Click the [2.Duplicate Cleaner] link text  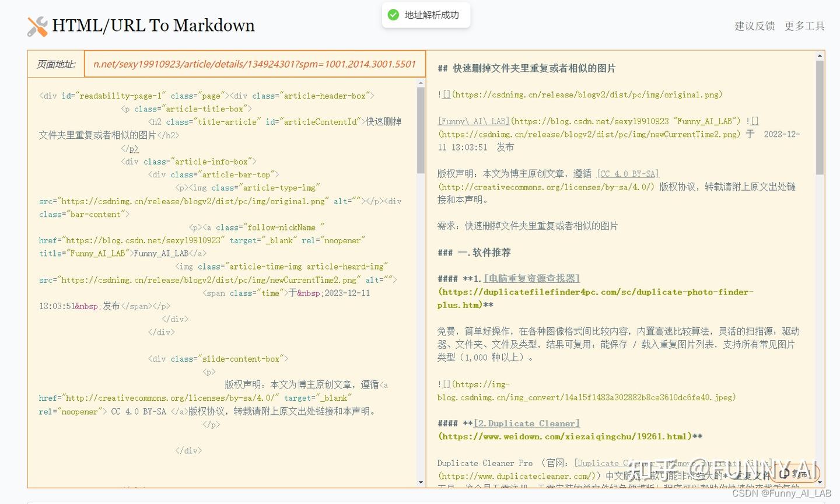pos(527,423)
